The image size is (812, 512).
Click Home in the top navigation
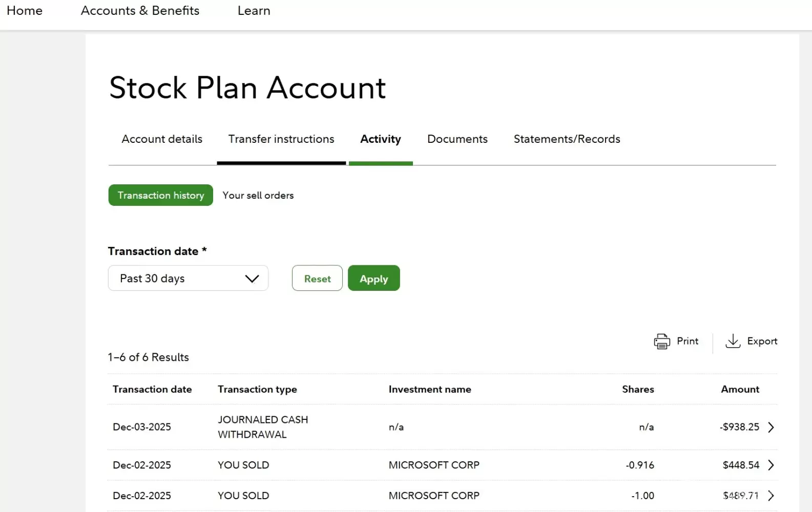(x=25, y=11)
